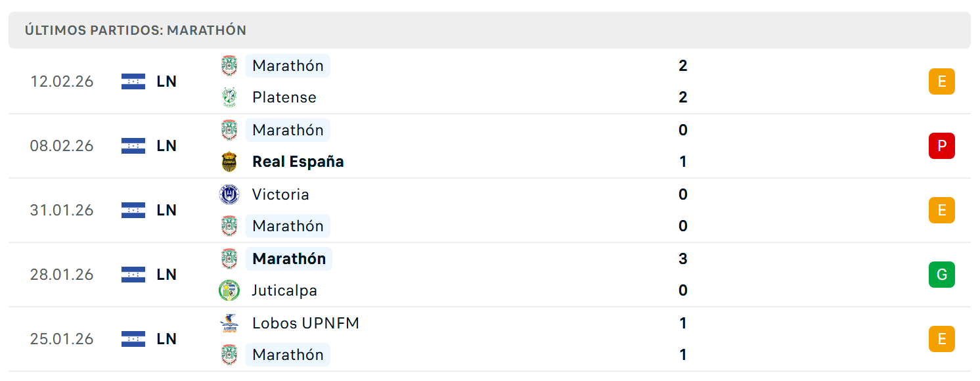Click the Real España club crest
The image size is (980, 381).
click(x=229, y=162)
